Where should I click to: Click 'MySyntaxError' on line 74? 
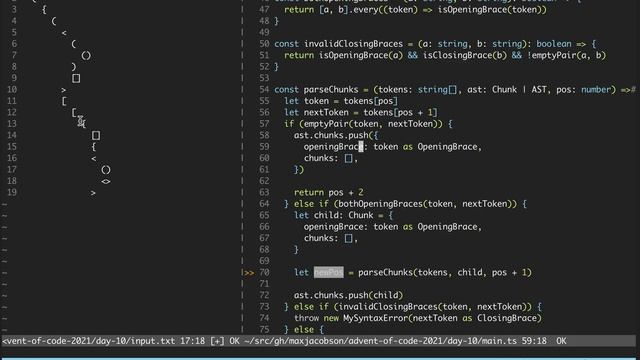376,318
